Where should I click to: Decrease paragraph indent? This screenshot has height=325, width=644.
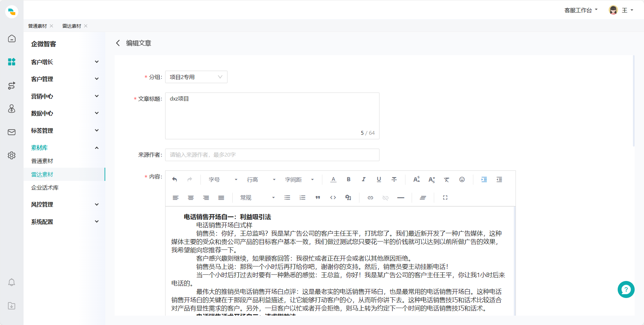pos(499,179)
